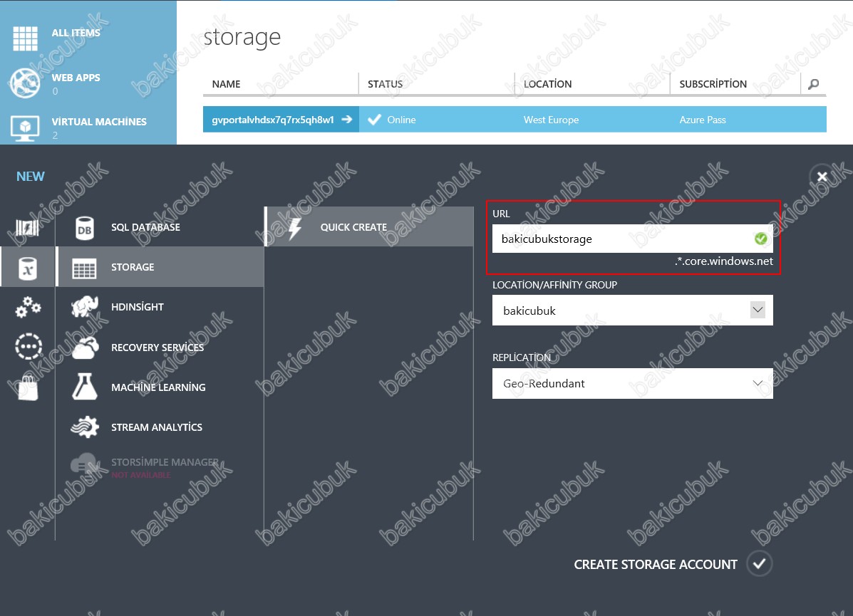The image size is (853, 616).
Task: Open the Replication Geo-Redundant dropdown
Action: (x=632, y=383)
